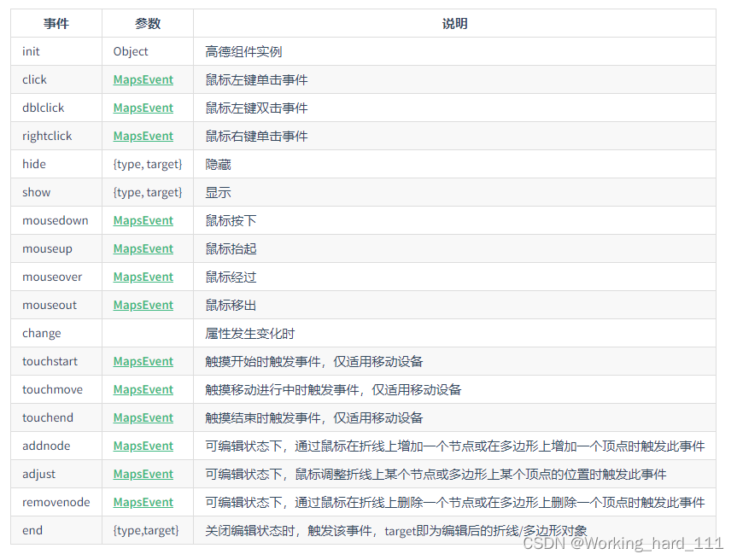
Task: Select the rightclick event cell
Action: (x=56, y=137)
